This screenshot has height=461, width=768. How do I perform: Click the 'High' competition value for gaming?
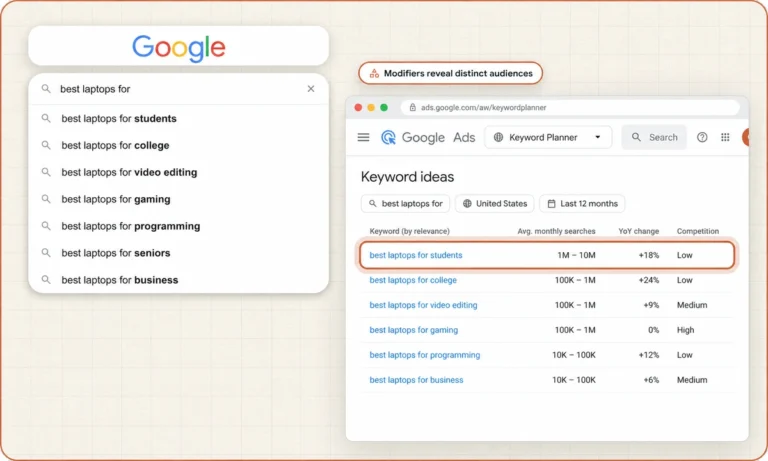(x=686, y=330)
